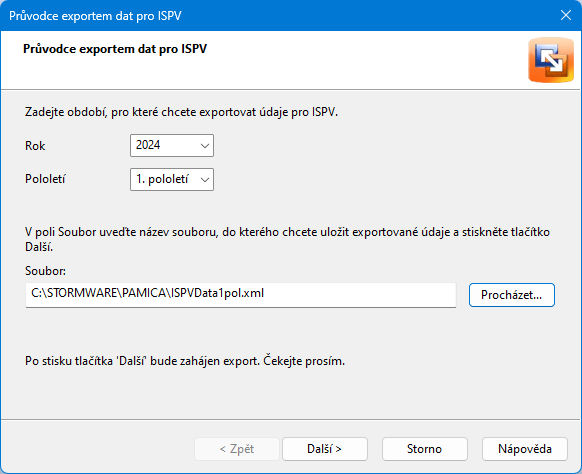Cancel the wizard with the Storno button

click(425, 449)
